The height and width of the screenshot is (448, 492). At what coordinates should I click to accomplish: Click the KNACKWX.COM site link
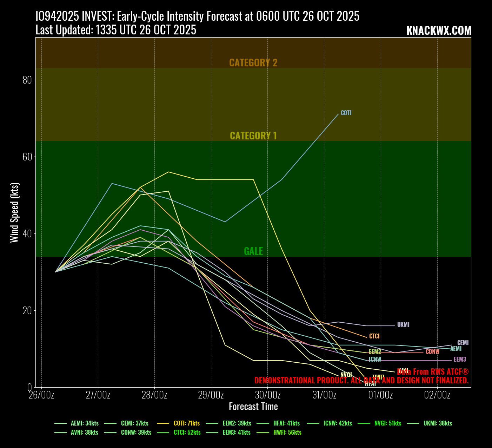[x=439, y=31]
